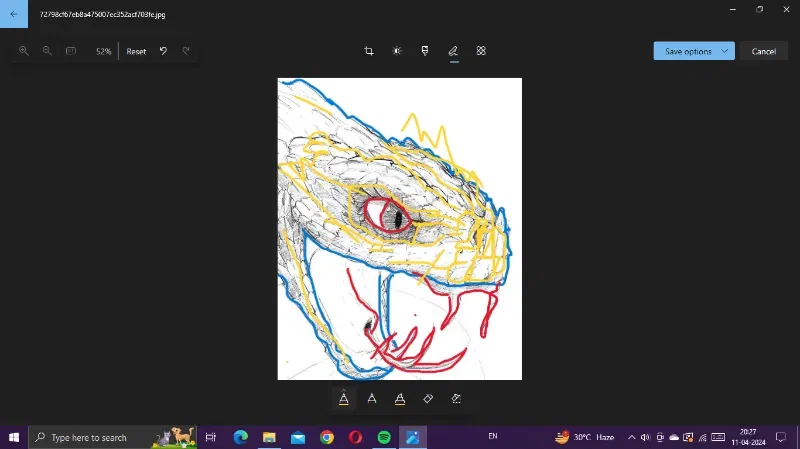
Task: Select the yellow highlighter tool
Action: [x=400, y=398]
